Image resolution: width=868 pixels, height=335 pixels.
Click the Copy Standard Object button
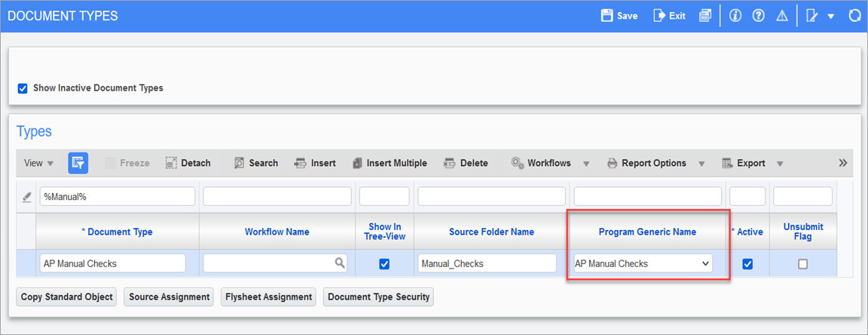(x=67, y=297)
